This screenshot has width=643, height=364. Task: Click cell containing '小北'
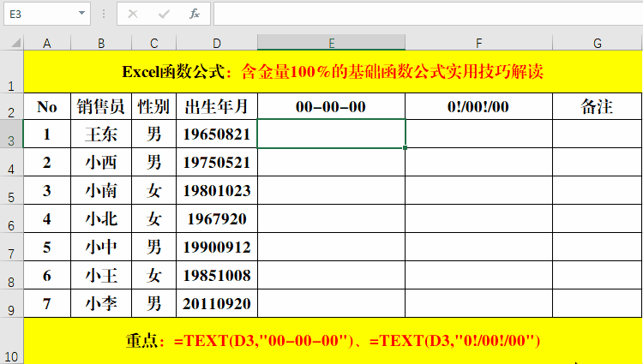coord(101,218)
